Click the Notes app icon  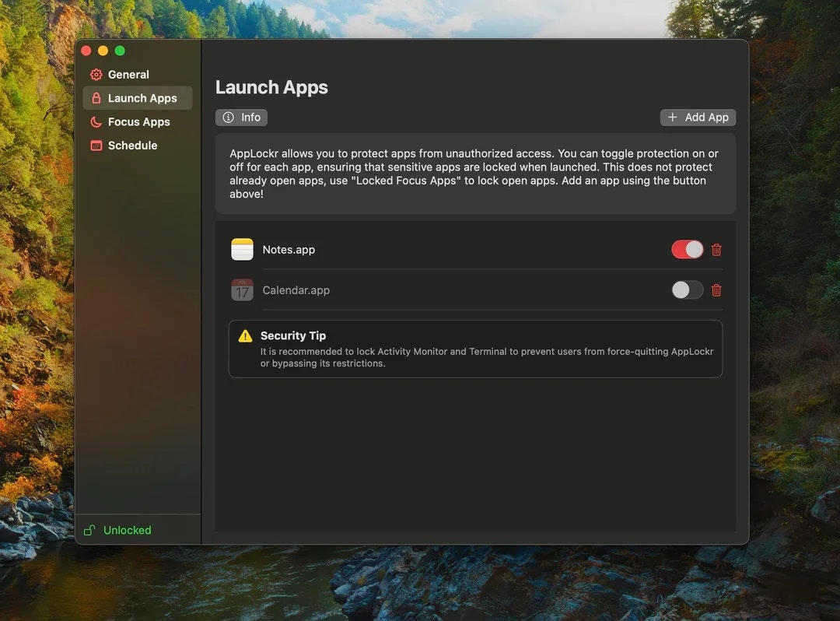[242, 250]
